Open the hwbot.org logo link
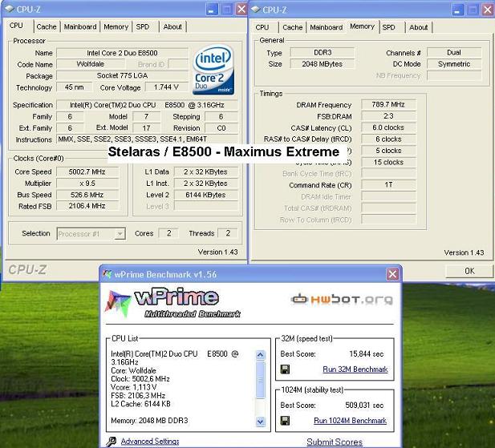Image resolution: width=495 pixels, height=448 pixels. (342, 299)
